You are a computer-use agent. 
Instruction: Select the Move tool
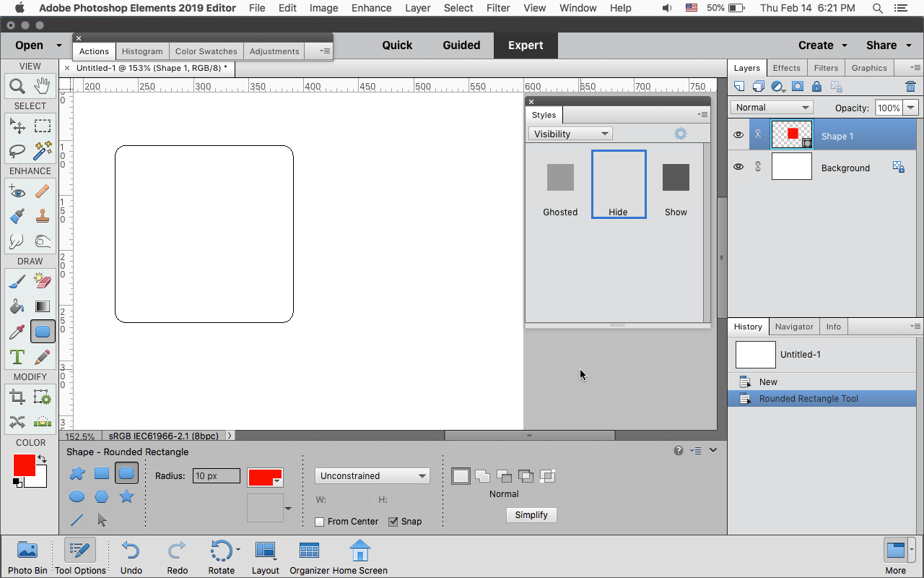coord(17,126)
